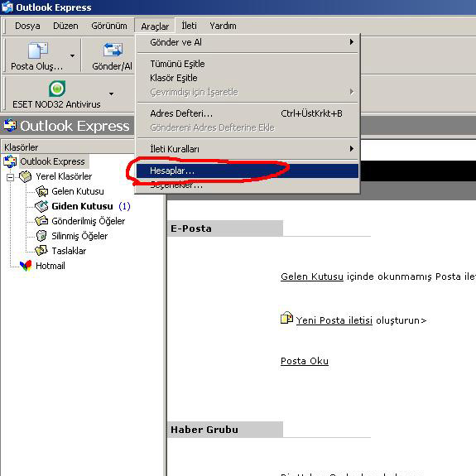476x476 pixels.
Task: Select the Hotmail account in tree
Action: tap(50, 266)
